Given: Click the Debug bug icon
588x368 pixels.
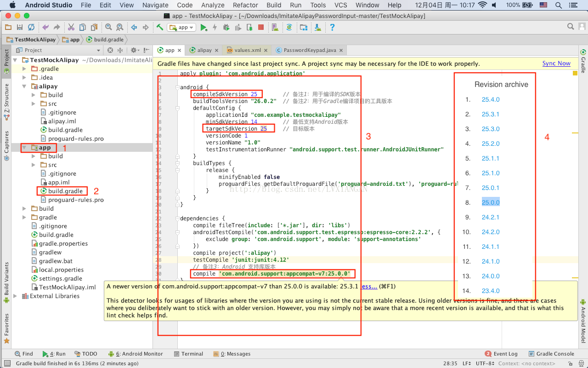Looking at the screenshot, I should (226, 28).
